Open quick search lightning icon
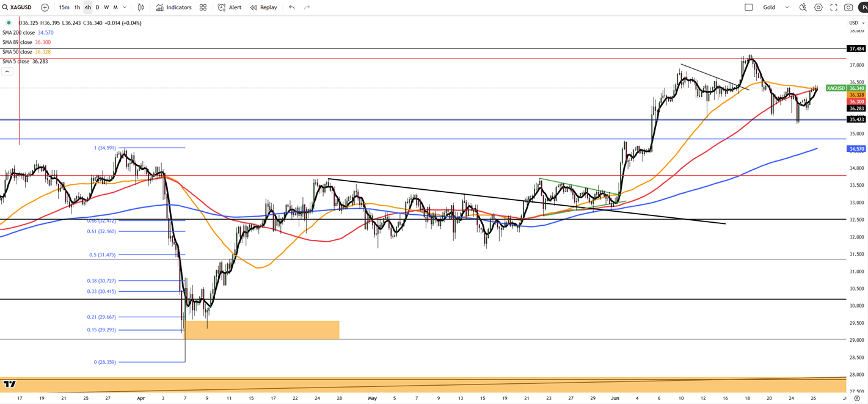 coord(803,7)
